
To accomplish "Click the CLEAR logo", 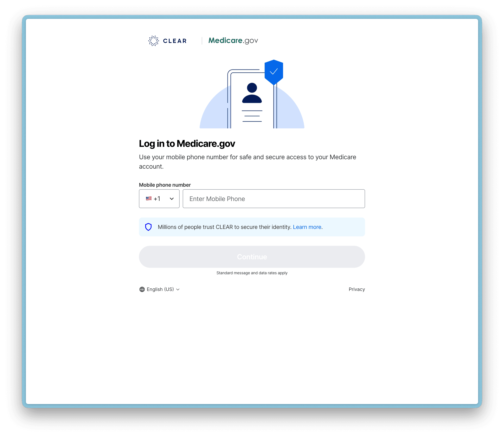I will click(x=168, y=41).
